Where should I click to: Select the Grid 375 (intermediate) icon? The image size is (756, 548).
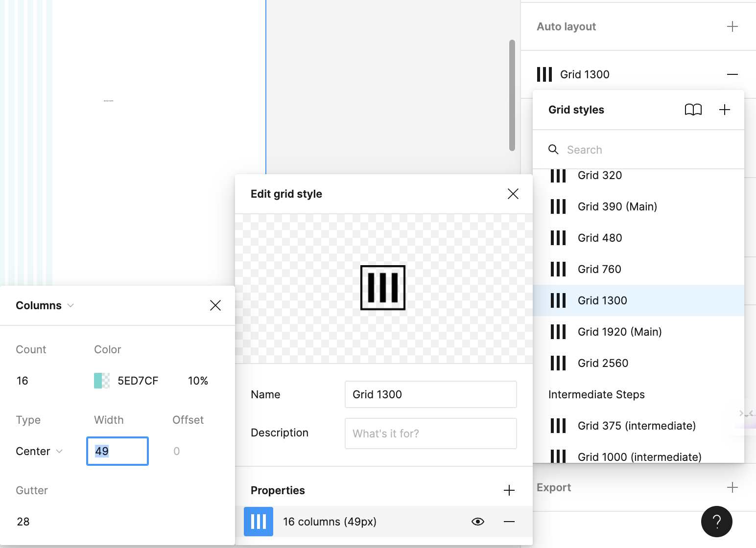(558, 425)
